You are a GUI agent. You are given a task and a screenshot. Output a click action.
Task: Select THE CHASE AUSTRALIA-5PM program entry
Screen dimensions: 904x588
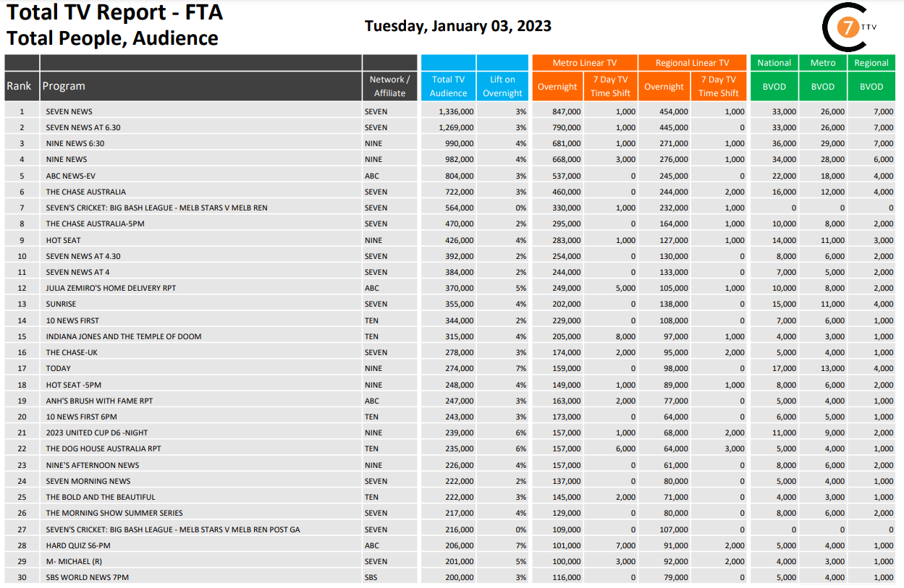pos(95,223)
